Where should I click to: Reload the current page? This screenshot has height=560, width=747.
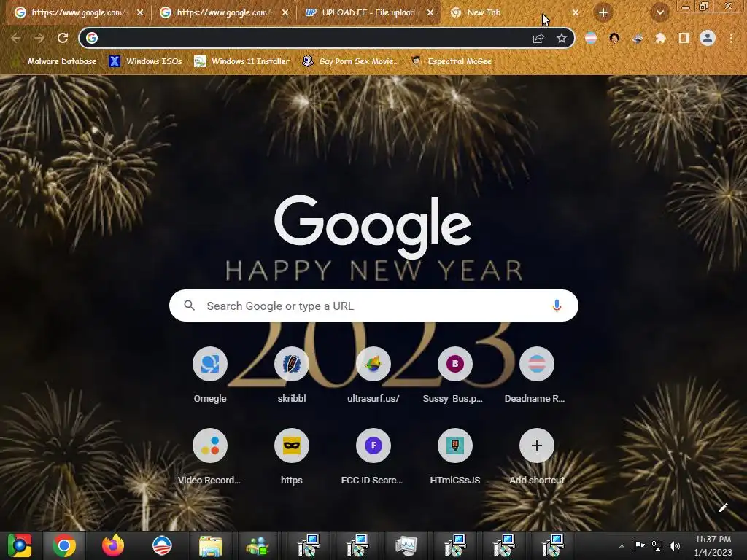pyautogui.click(x=63, y=38)
